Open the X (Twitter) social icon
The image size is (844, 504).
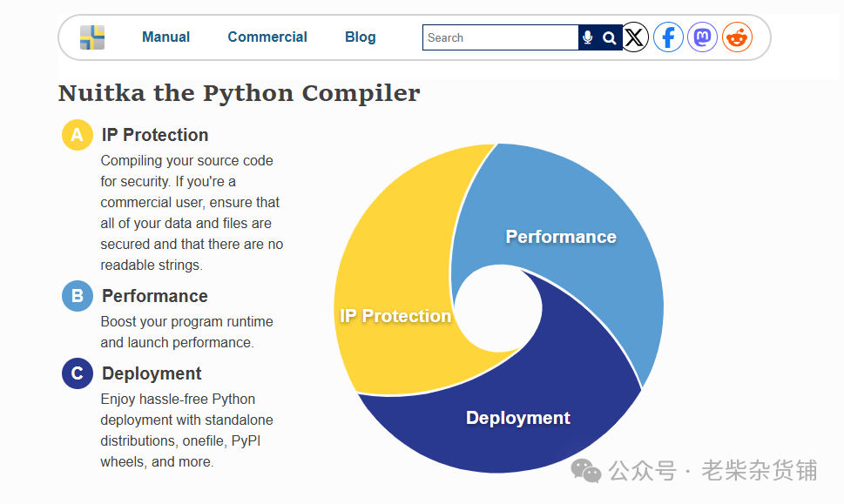[x=635, y=37]
